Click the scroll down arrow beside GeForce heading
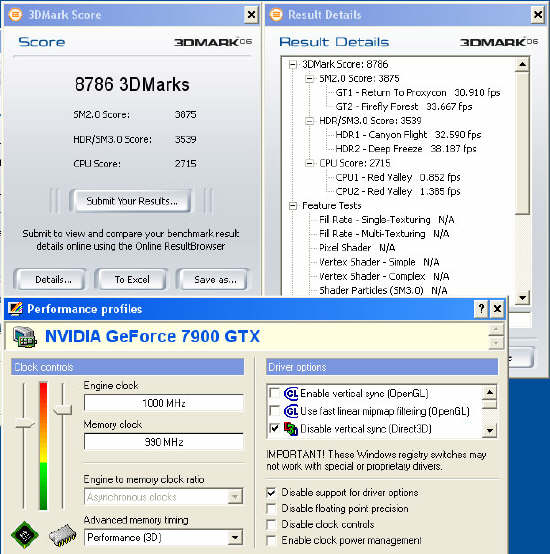The image size is (550, 554). coord(496,342)
